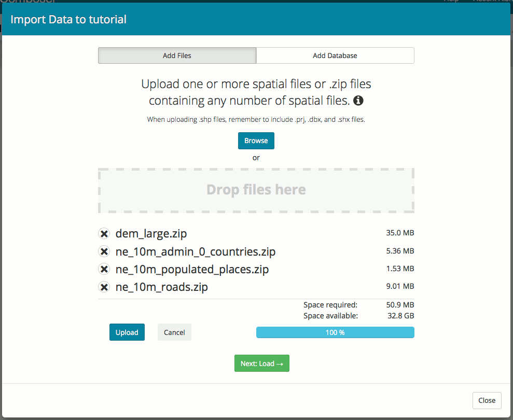Click the 32.8 GB space available value
Viewport: 513px width, 420px height.
[x=403, y=316]
